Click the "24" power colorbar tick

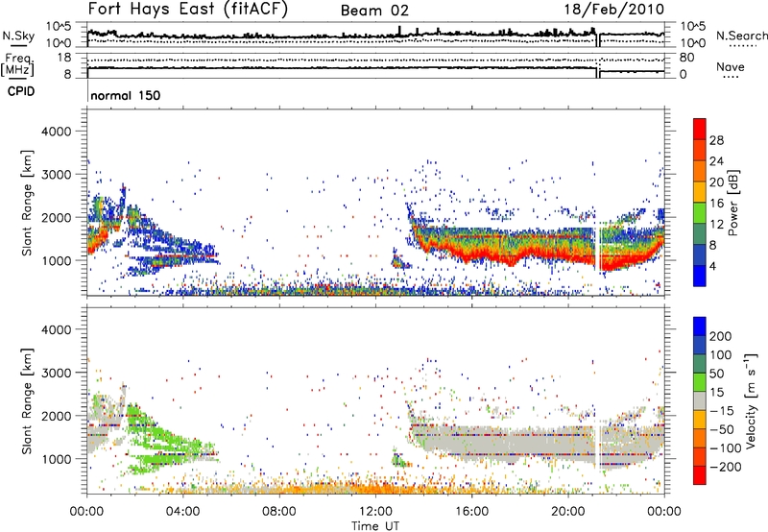(x=716, y=161)
